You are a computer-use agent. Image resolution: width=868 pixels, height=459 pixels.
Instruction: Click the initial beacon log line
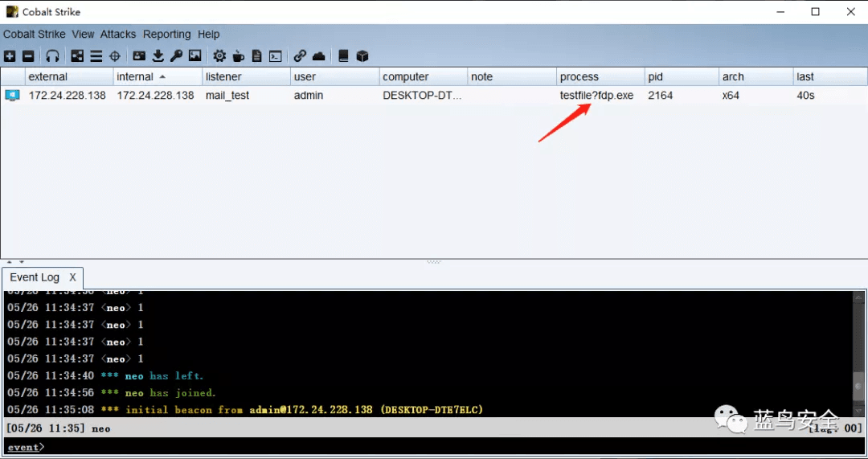coord(244,410)
